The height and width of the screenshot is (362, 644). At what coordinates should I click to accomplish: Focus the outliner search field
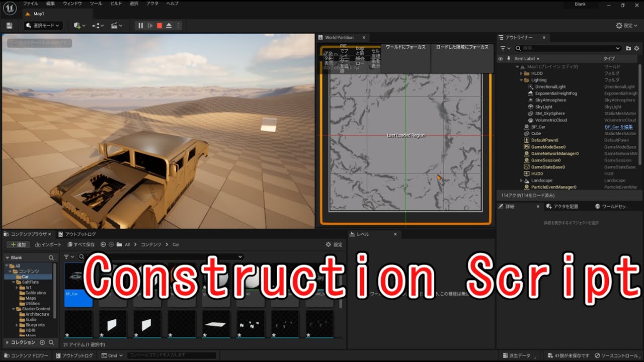(569, 48)
